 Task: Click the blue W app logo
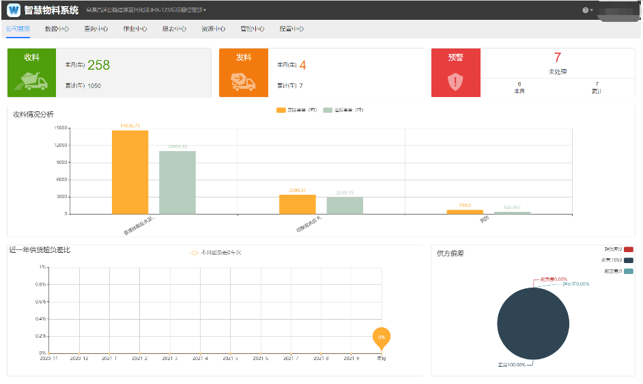(x=14, y=10)
